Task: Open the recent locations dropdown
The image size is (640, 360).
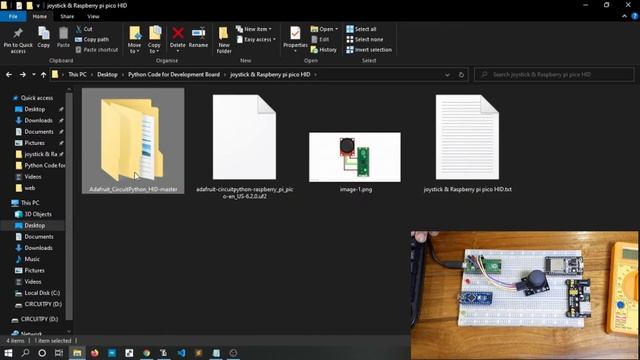Action: click(33, 75)
